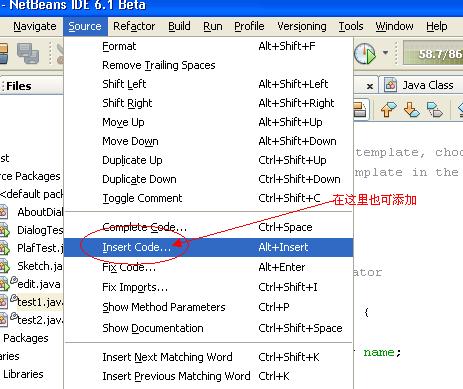Screen dimensions: 463x389
Task: Click the memory usage bar 58.7/86
Action: pyautogui.click(x=433, y=53)
